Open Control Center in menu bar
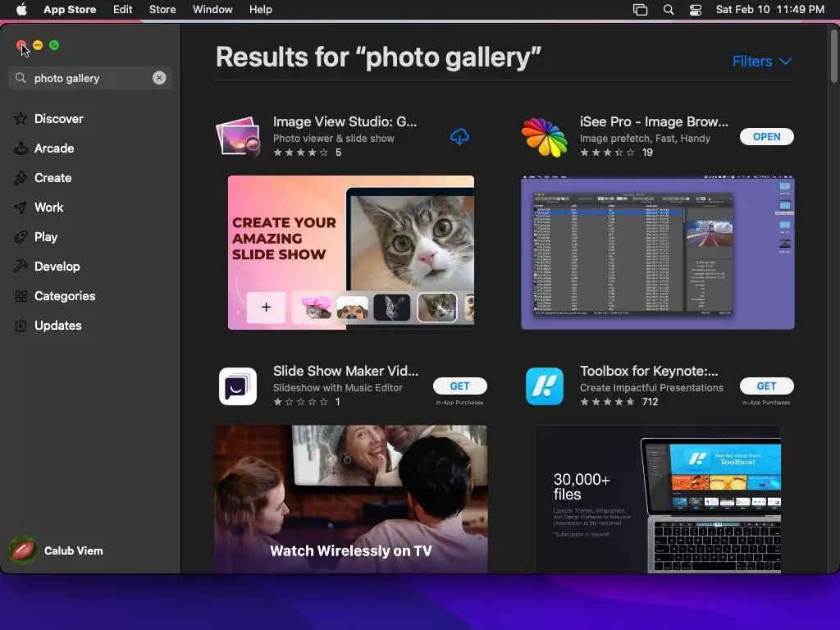 (x=696, y=10)
